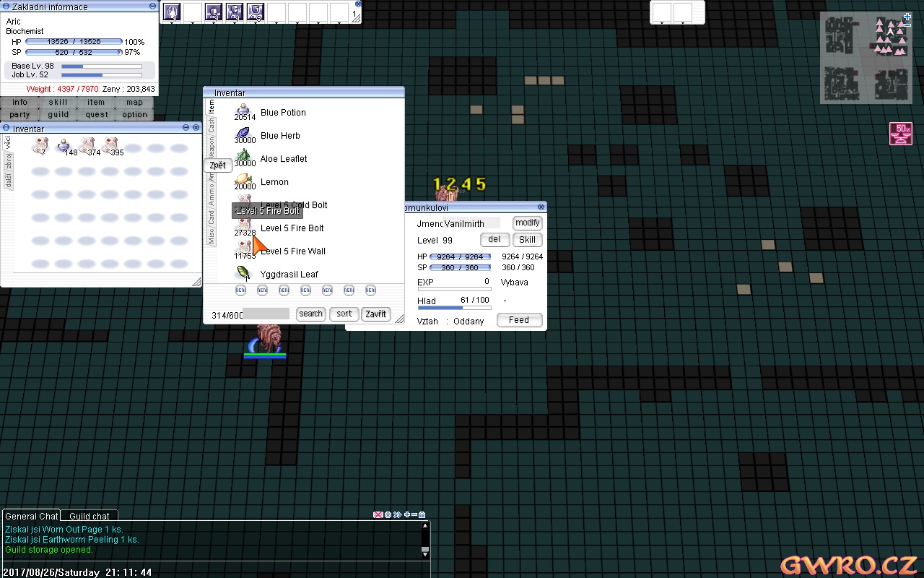Zoom out the minimap with minus icon
This screenshot has width=924, height=578.
[x=907, y=25]
